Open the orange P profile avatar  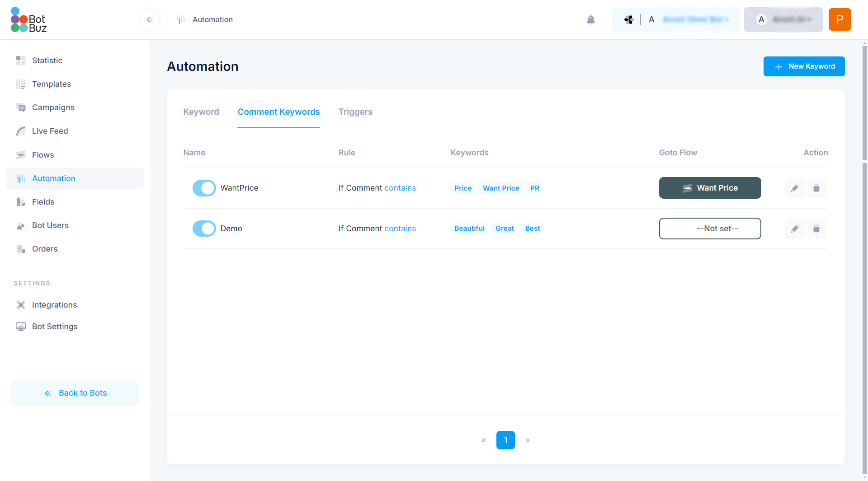tap(840, 19)
